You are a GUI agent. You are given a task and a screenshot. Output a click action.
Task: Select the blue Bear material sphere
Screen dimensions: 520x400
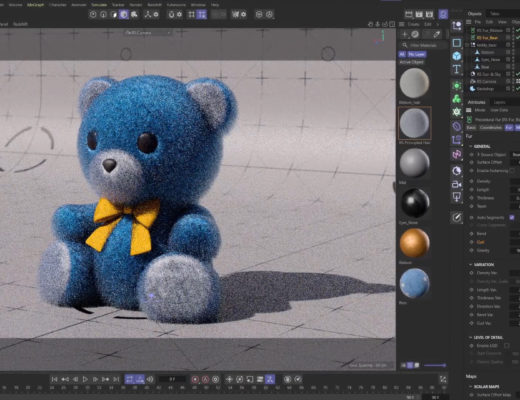coord(415,283)
